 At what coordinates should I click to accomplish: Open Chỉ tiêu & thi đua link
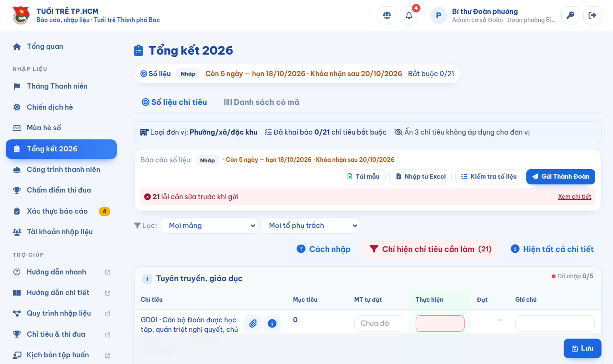(61, 334)
